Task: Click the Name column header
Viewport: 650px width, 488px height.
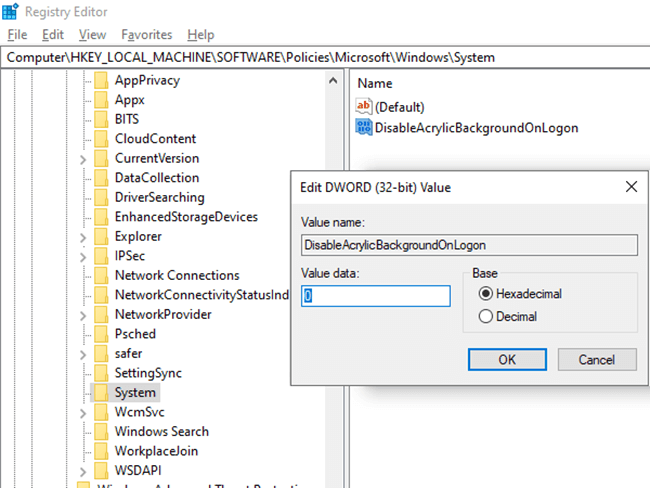Action: [375, 83]
